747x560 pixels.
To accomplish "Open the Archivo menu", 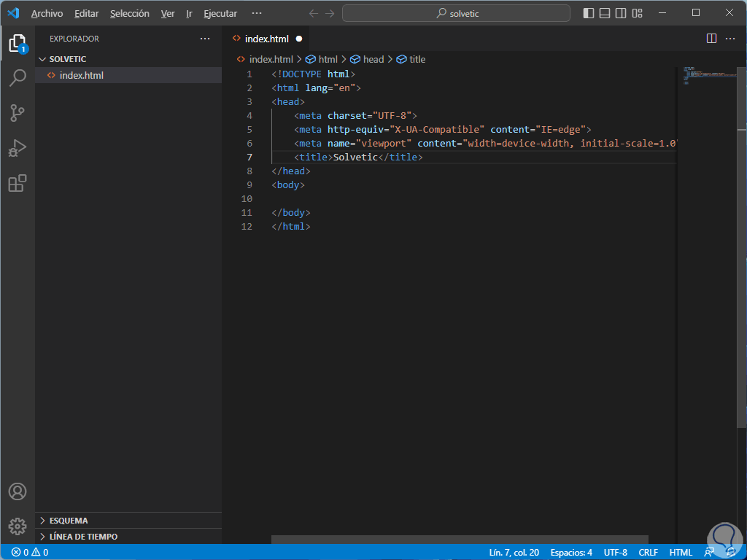I will tap(47, 14).
